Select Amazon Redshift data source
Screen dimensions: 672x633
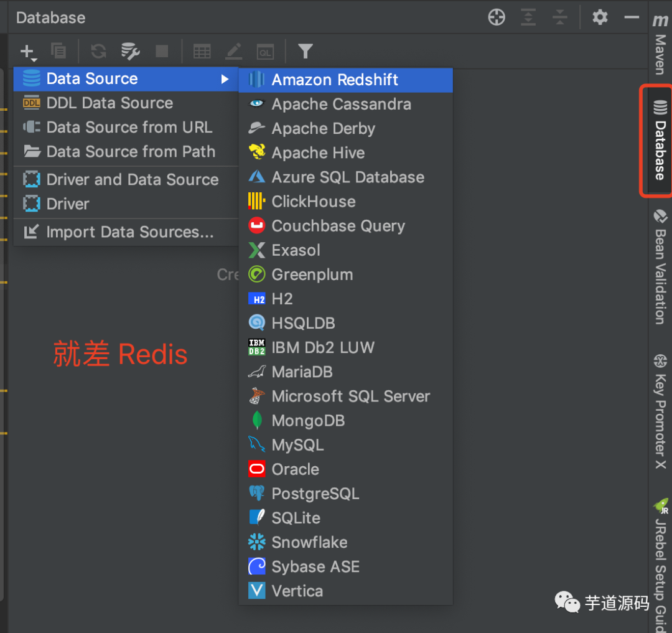click(x=345, y=80)
